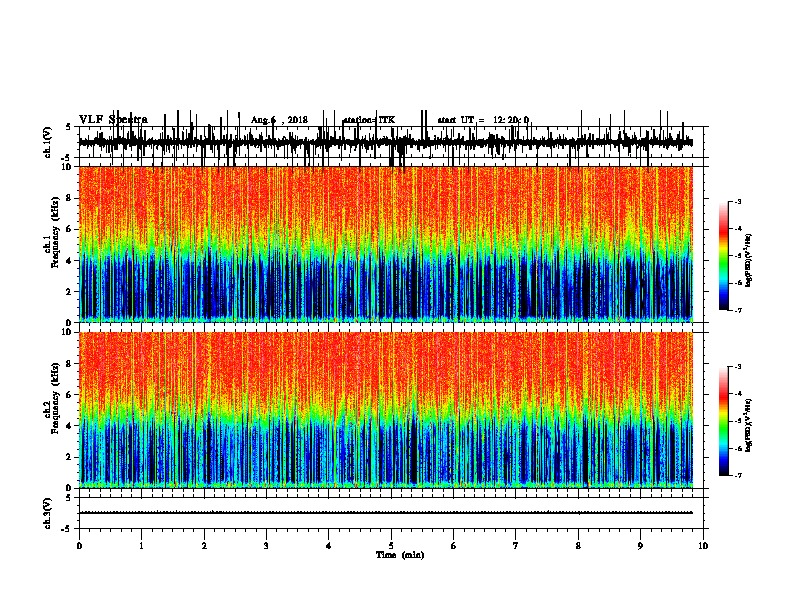Click the ch.1 spectrogram panel
792x612 pixels.
pos(386,244)
